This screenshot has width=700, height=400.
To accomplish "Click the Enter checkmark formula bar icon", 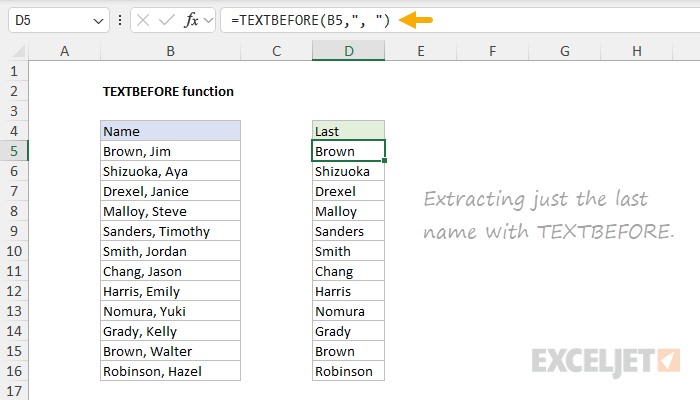I will point(167,20).
